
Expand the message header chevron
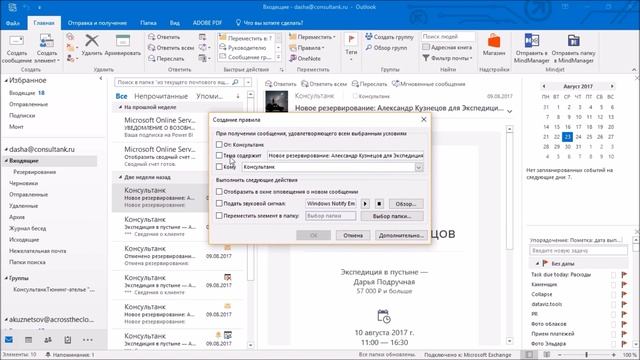tap(509, 111)
